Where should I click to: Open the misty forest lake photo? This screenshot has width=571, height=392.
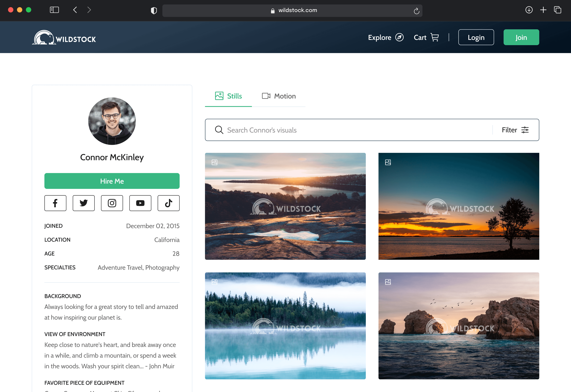(x=285, y=326)
